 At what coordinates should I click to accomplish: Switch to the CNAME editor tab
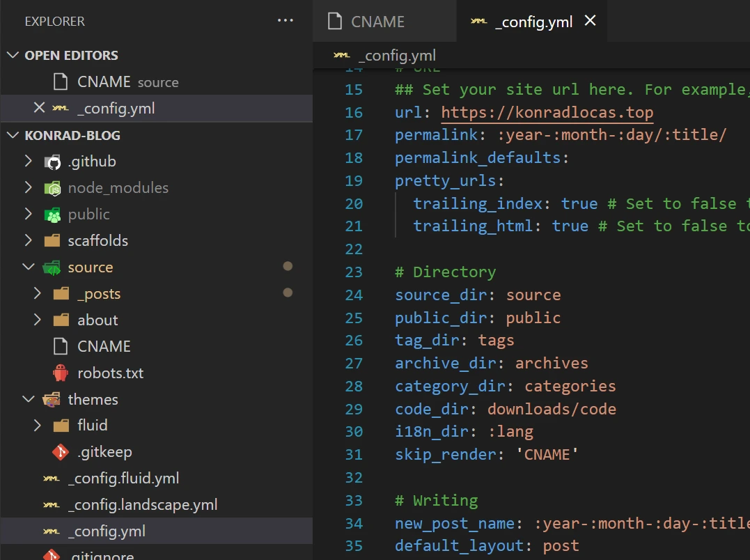point(377,22)
